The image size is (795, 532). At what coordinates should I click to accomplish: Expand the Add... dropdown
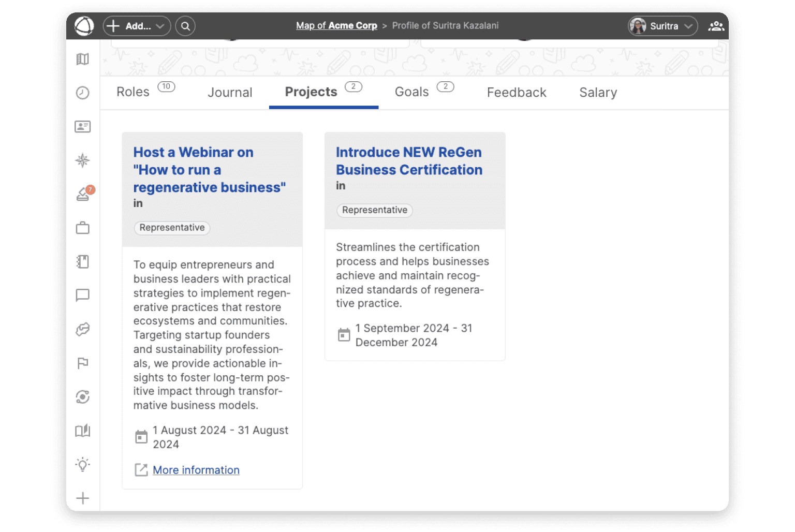click(x=137, y=26)
